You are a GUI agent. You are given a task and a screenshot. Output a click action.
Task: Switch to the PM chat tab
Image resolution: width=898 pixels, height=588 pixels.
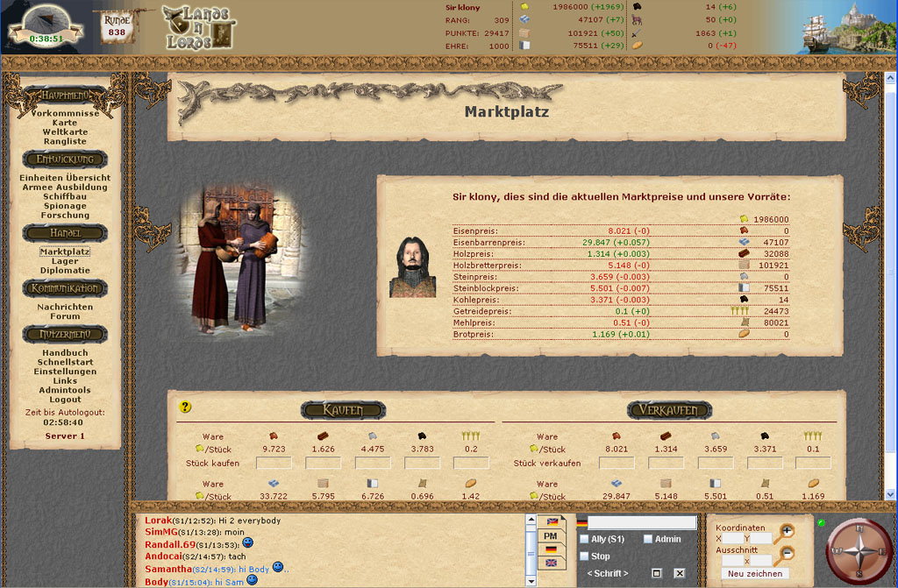pyautogui.click(x=551, y=536)
